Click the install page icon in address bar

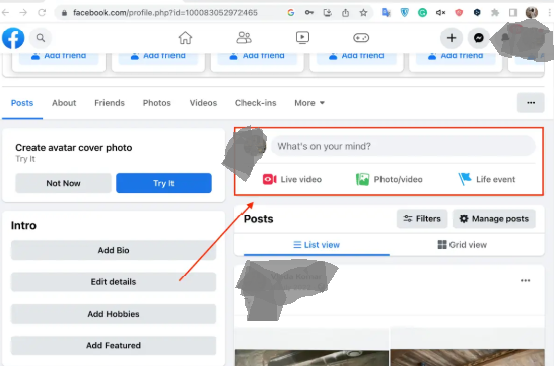pos(328,13)
